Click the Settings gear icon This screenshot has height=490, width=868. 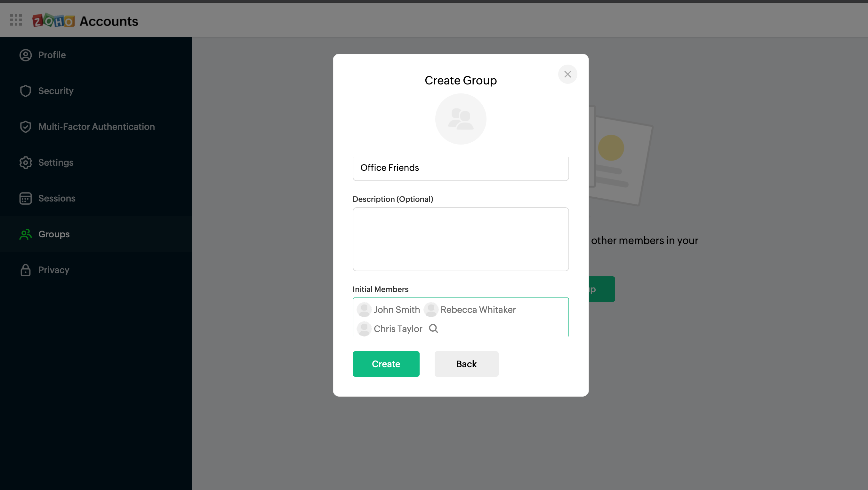[x=26, y=163]
